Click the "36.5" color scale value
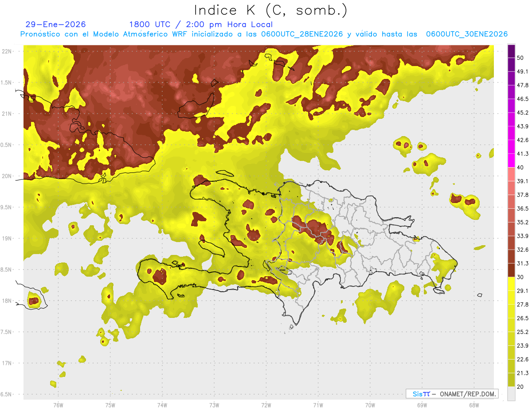The image size is (532, 411). 523,208
